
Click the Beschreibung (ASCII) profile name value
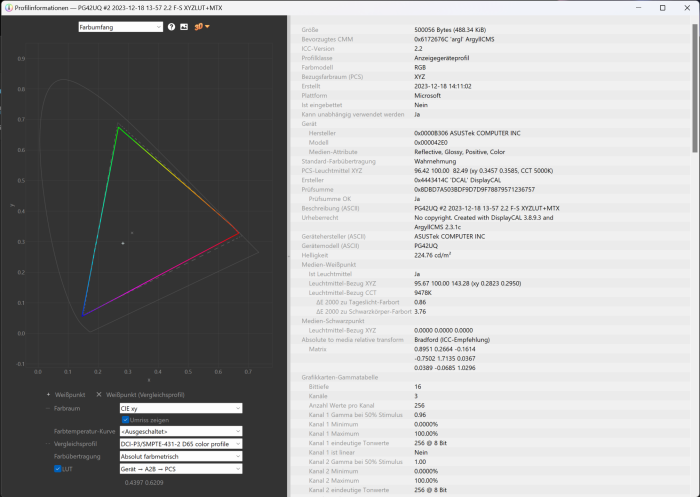[x=487, y=208]
